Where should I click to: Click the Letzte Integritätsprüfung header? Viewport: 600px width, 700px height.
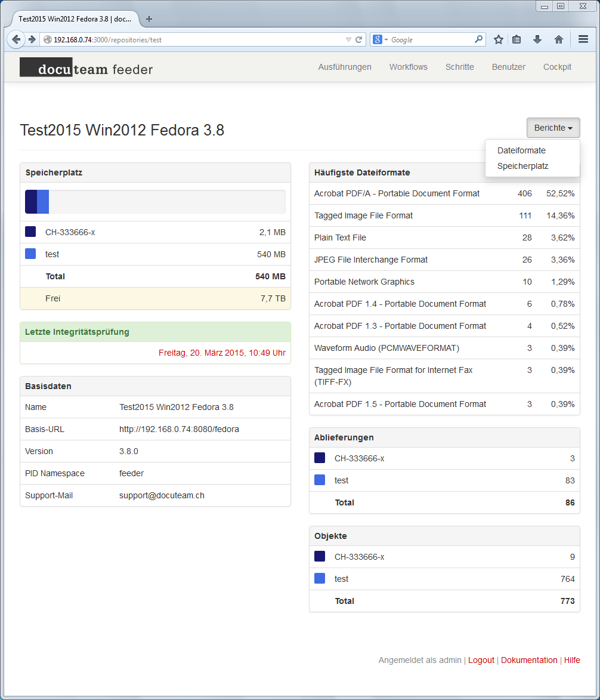pos(155,332)
